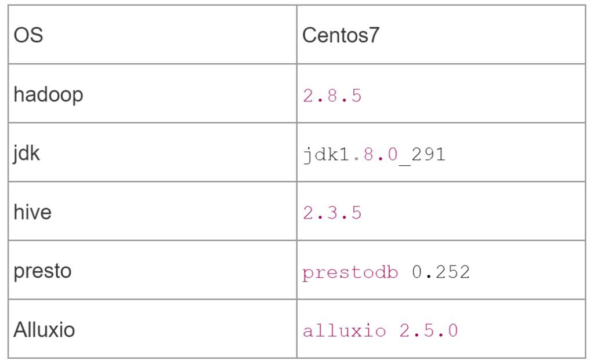Select the hive row label
This screenshot has height=364, width=594.
(x=32, y=212)
